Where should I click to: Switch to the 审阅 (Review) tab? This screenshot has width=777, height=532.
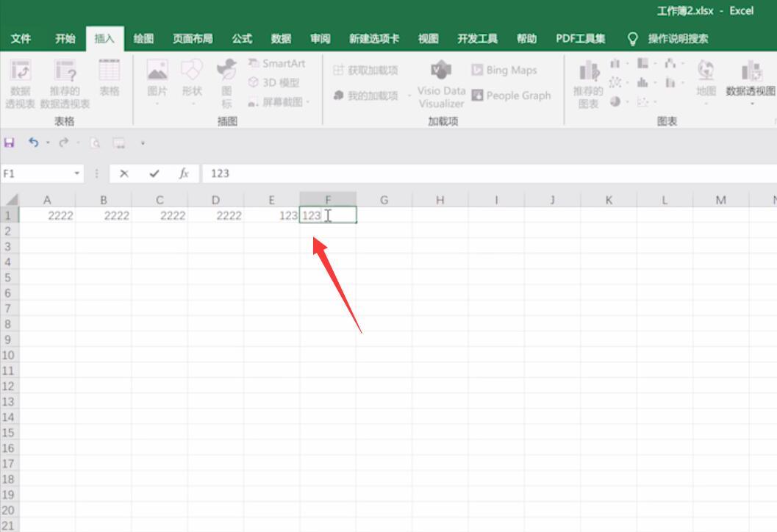(x=320, y=39)
